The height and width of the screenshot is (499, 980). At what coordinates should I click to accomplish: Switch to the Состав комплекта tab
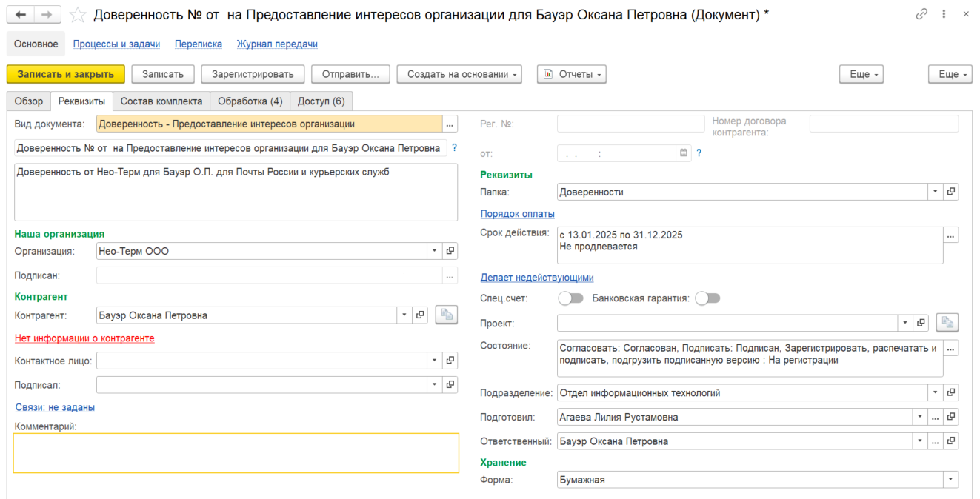pos(161,101)
